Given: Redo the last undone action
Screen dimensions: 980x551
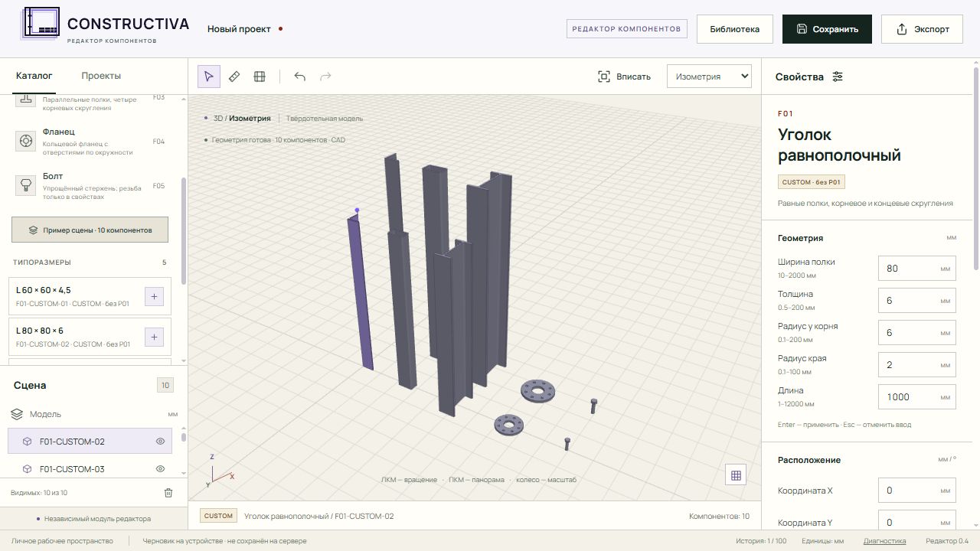Looking at the screenshot, I should coord(325,77).
